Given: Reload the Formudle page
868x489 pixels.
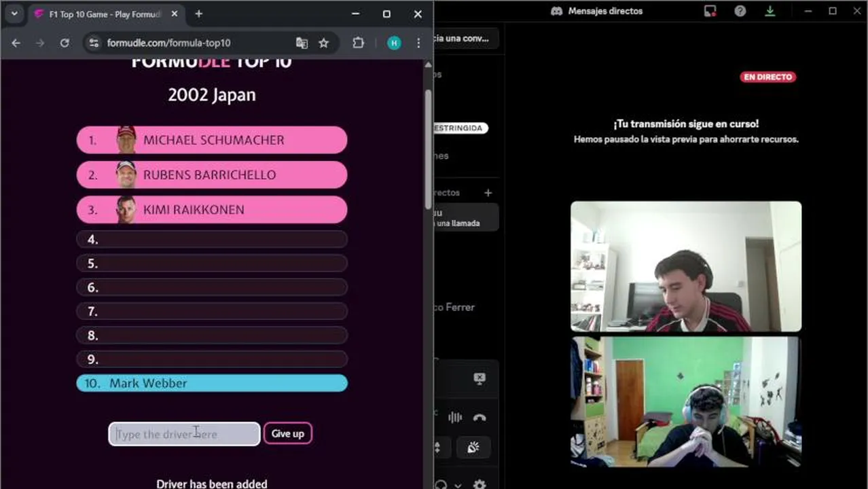Looking at the screenshot, I should [65, 43].
